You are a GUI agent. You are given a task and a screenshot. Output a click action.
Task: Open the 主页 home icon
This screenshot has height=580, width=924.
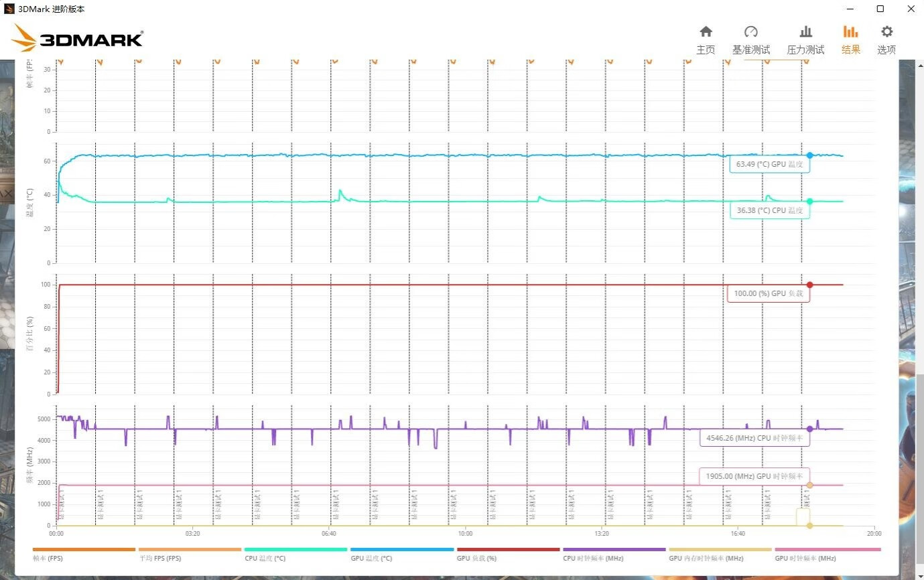[706, 32]
